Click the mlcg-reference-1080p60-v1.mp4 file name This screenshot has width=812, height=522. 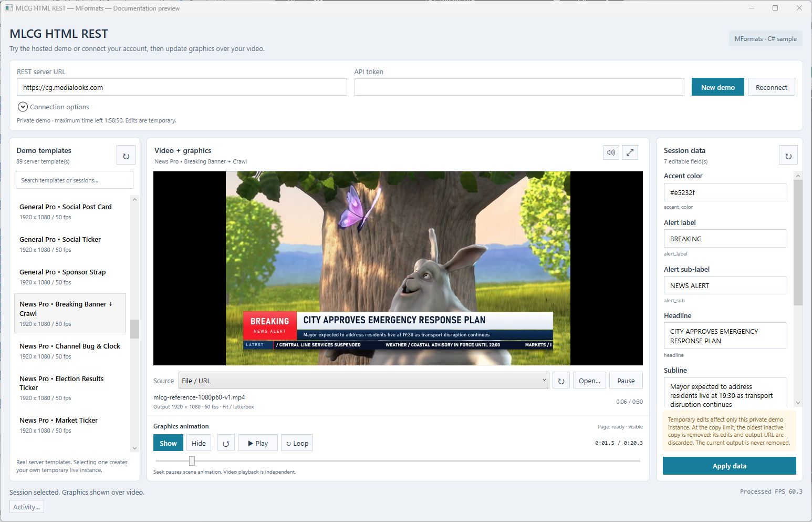pos(199,397)
